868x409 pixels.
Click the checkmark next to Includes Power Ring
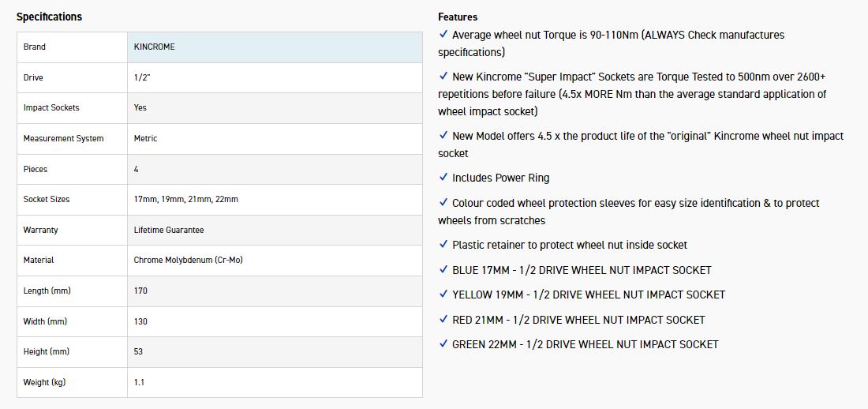click(443, 178)
